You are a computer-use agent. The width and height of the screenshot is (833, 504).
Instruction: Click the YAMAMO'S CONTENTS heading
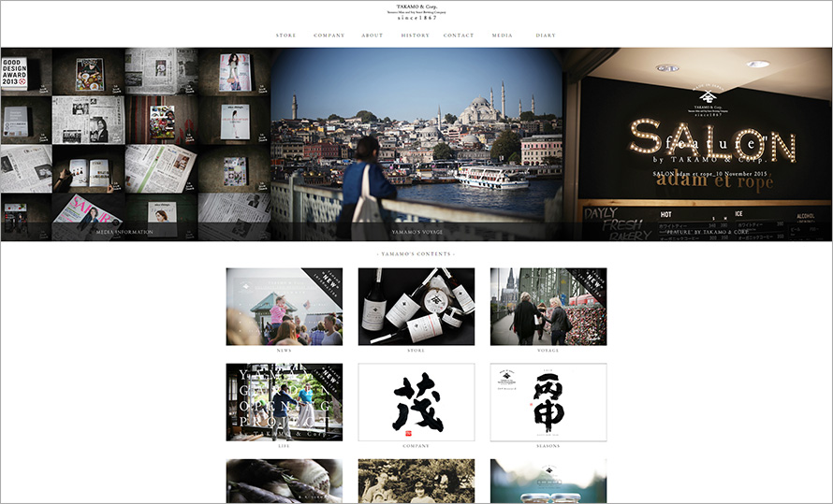[416, 254]
